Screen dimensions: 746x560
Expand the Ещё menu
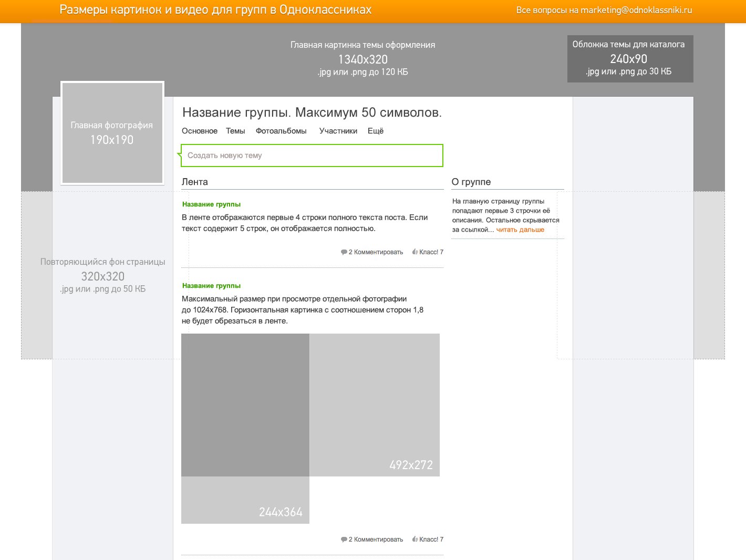[x=376, y=131]
